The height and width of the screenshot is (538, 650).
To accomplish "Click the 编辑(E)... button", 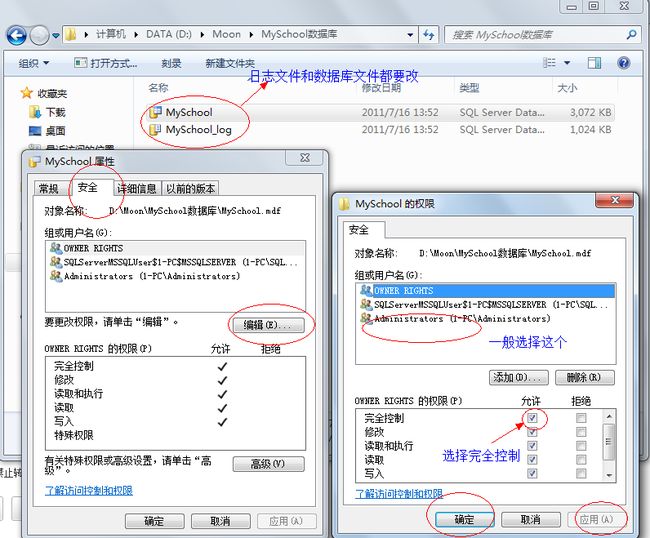I will (x=268, y=325).
